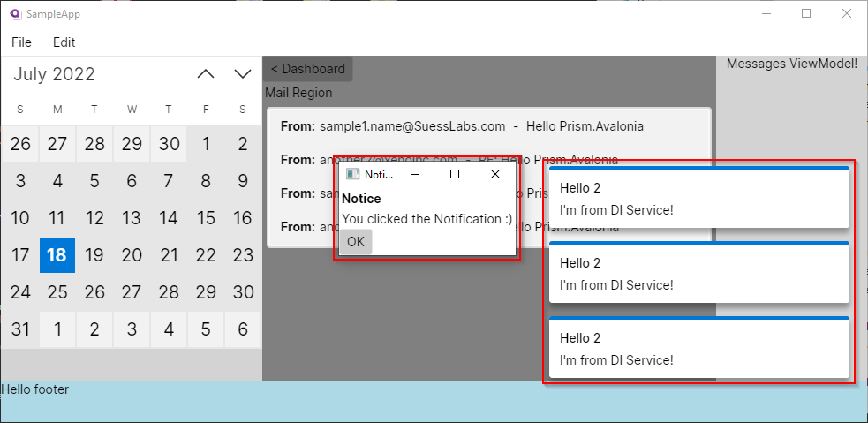Click the July 2022 calendar header
This screenshot has height=423, width=868.
pos(54,74)
